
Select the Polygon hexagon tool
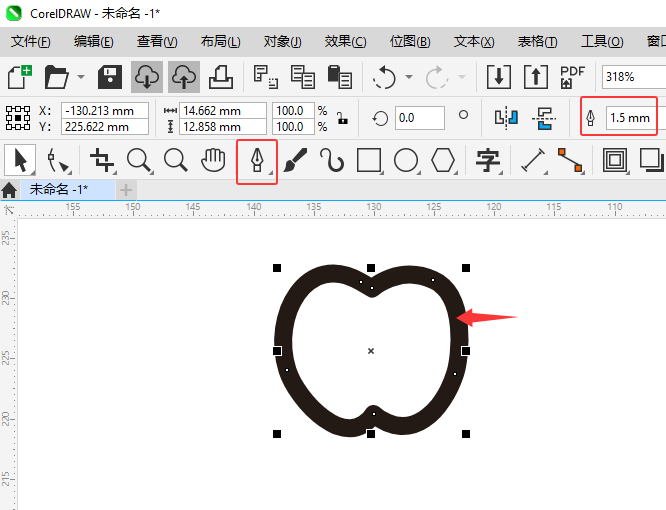coord(443,160)
